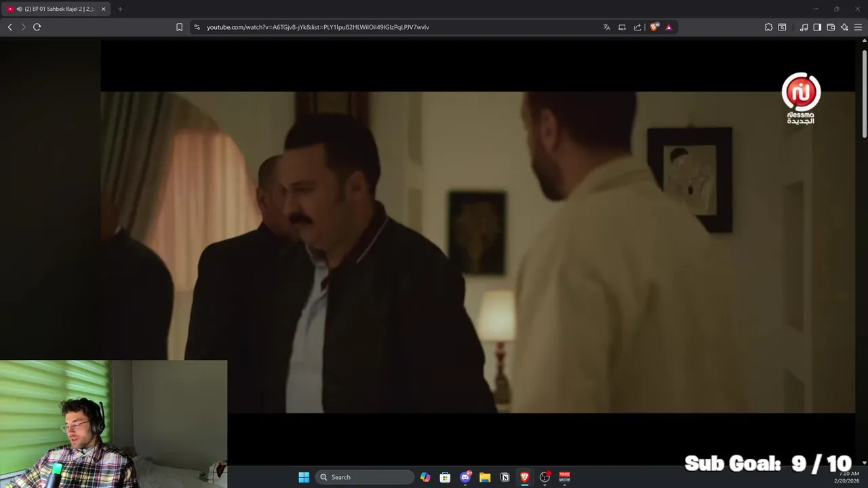Open the Brave hamburger main menu
Image resolution: width=868 pixels, height=488 pixels.
click(858, 27)
